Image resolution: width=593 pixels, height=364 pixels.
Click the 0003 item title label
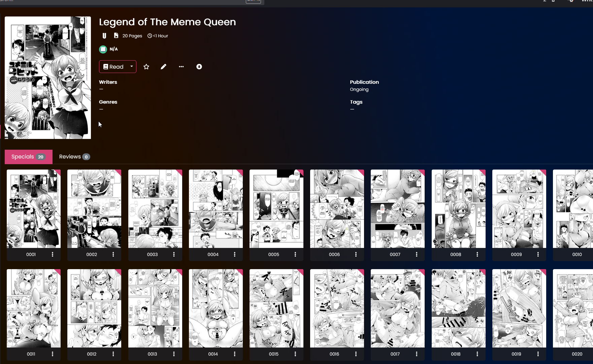[x=152, y=254]
